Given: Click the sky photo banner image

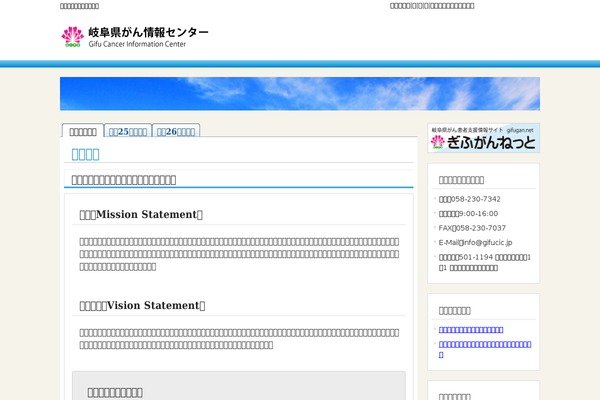Looking at the screenshot, I should [300, 94].
